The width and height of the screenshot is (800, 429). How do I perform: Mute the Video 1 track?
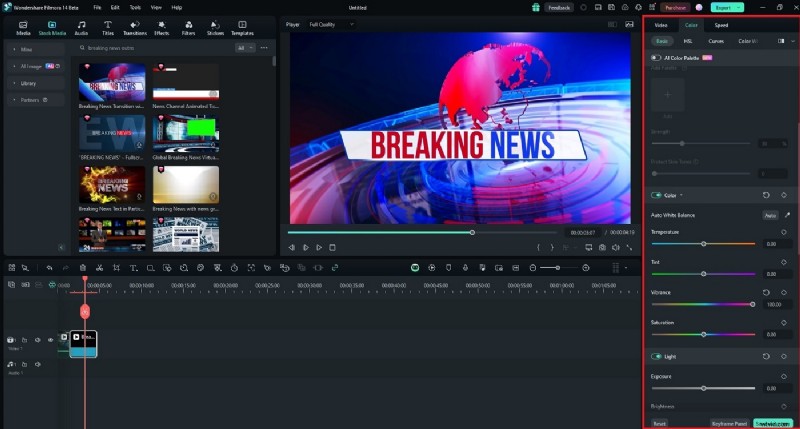point(37,340)
